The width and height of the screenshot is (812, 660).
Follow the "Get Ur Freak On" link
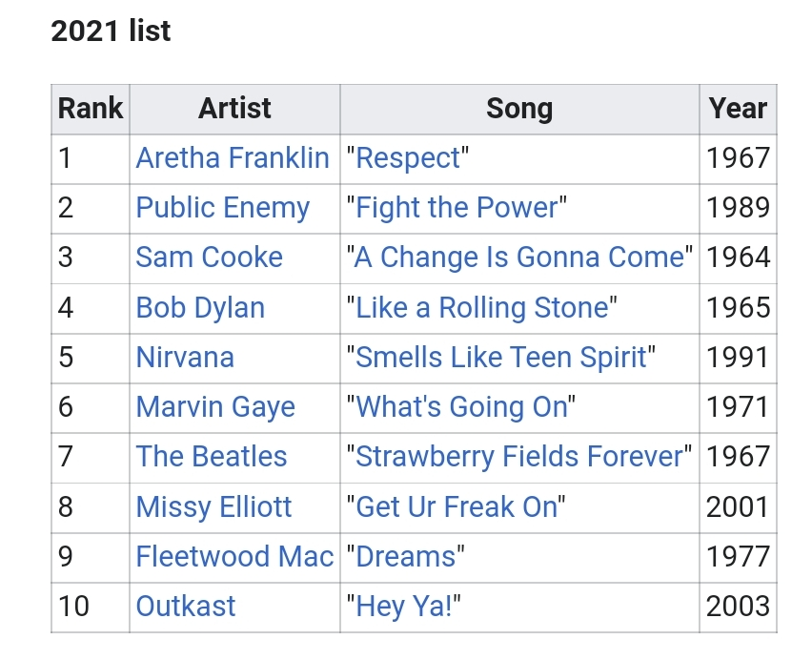pyautogui.click(x=456, y=506)
